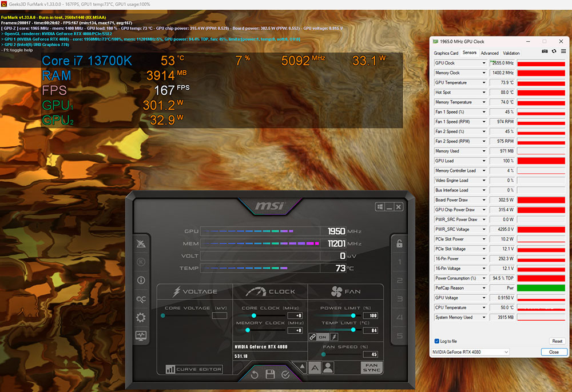Open the Memory Used sensor dropdown
This screenshot has width=572, height=392.
tap(484, 151)
